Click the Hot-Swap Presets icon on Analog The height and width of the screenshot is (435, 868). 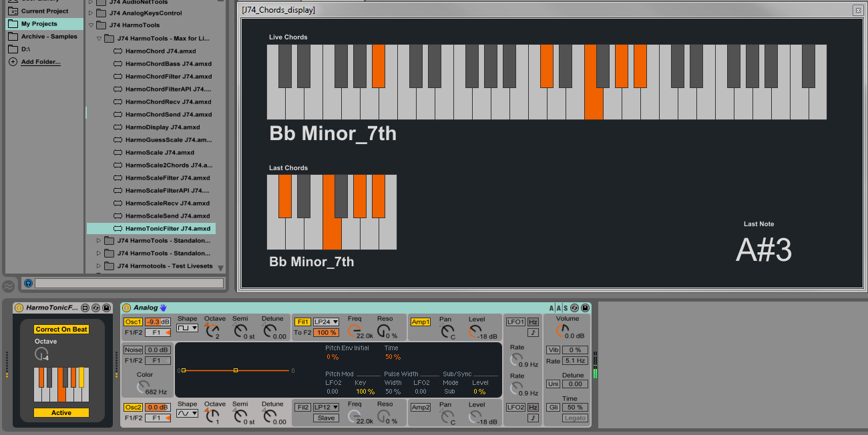(575, 308)
